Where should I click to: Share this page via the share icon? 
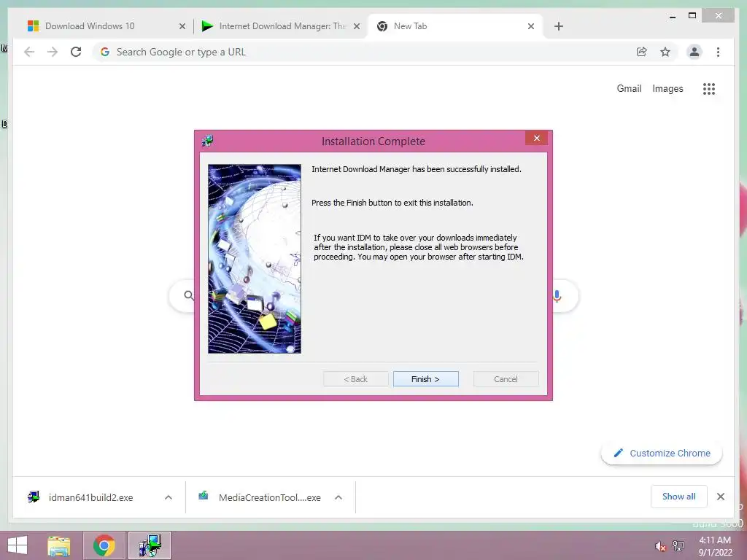(642, 52)
